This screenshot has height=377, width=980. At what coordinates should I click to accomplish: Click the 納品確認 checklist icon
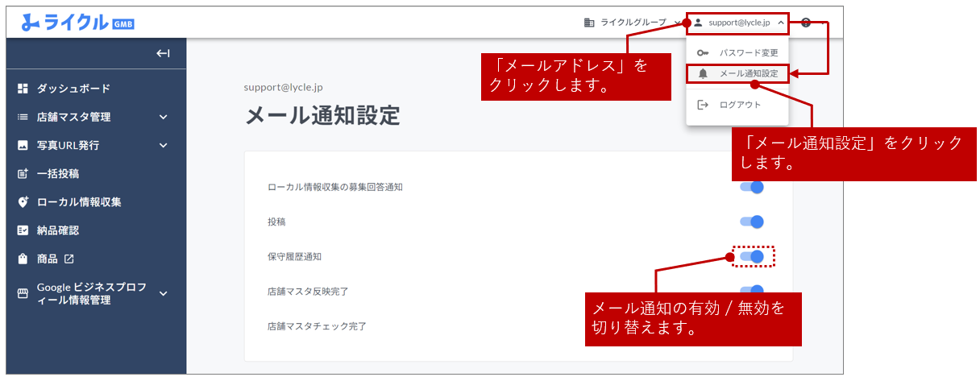point(23,230)
